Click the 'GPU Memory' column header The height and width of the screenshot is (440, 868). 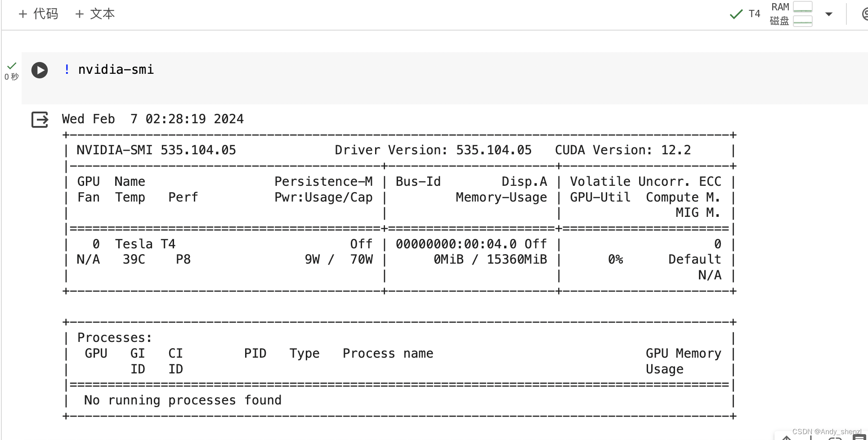click(x=683, y=353)
